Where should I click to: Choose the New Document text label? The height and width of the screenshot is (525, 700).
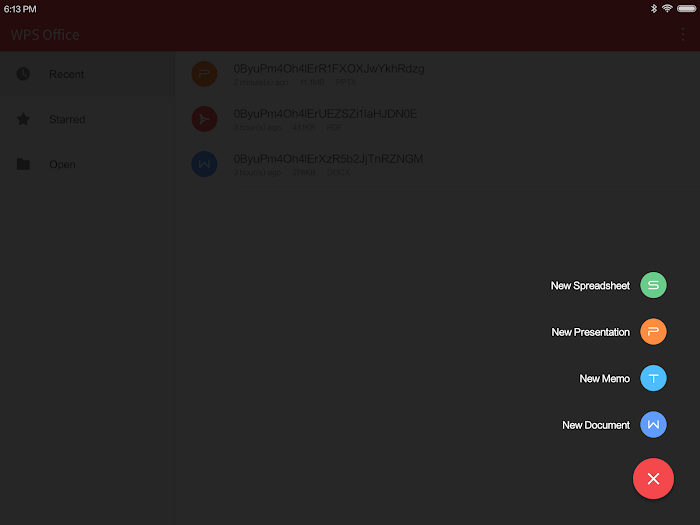pyautogui.click(x=596, y=425)
